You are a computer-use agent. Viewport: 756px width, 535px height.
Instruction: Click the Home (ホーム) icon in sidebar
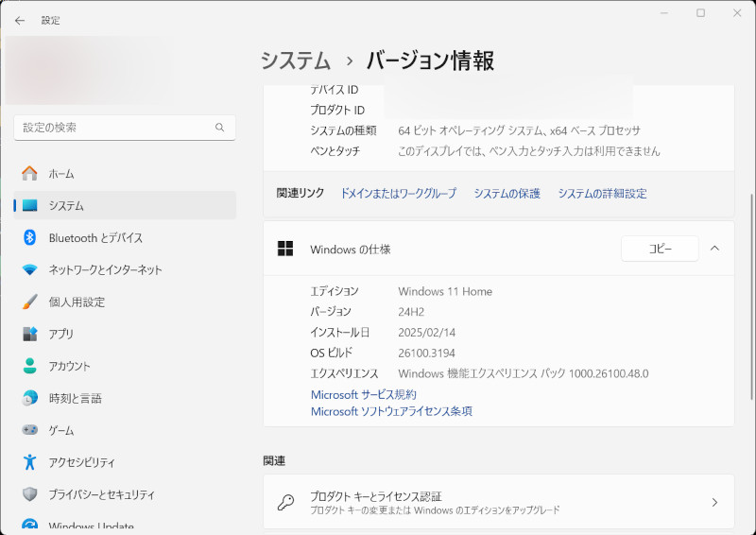(30, 174)
